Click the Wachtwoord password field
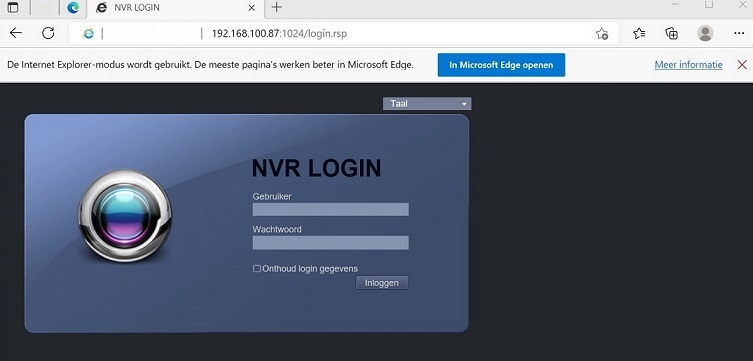Screen dimensions: 753x361 tap(330, 242)
